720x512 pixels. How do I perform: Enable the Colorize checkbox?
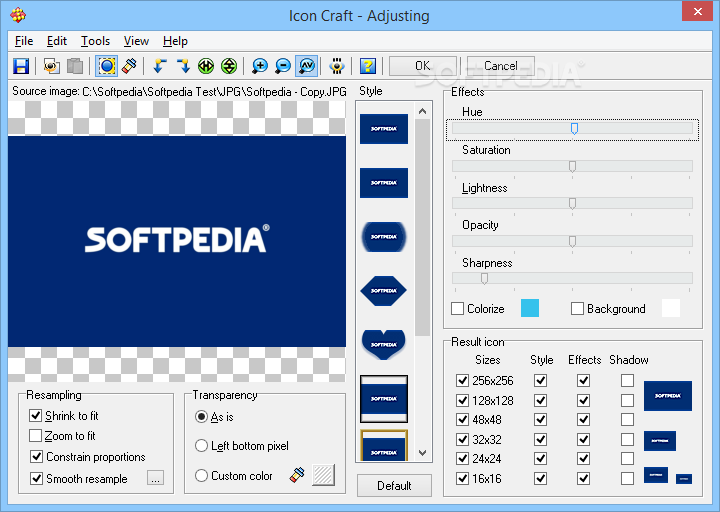[457, 309]
